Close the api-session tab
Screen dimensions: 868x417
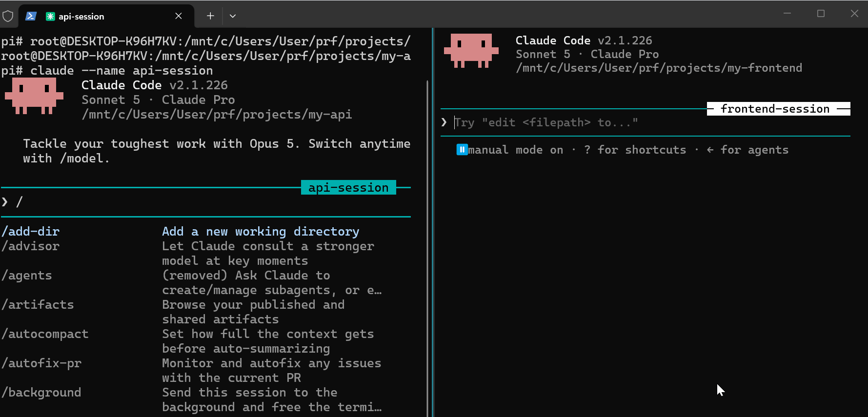(179, 16)
